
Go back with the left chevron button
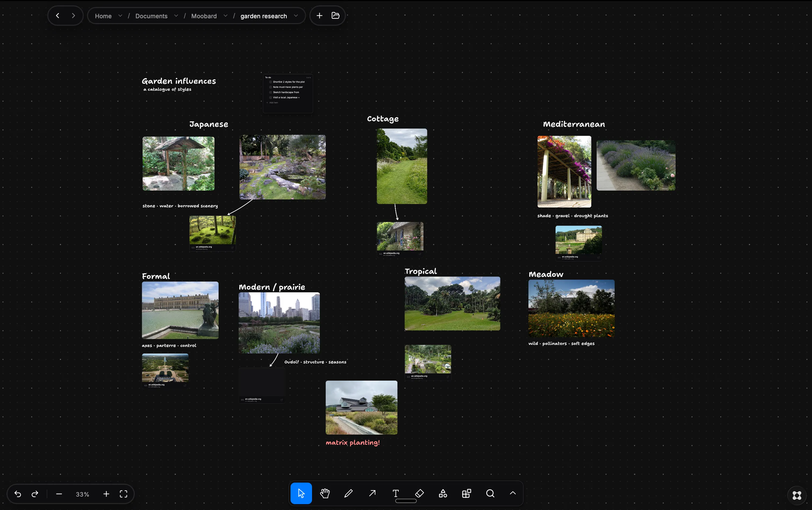pyautogui.click(x=58, y=16)
